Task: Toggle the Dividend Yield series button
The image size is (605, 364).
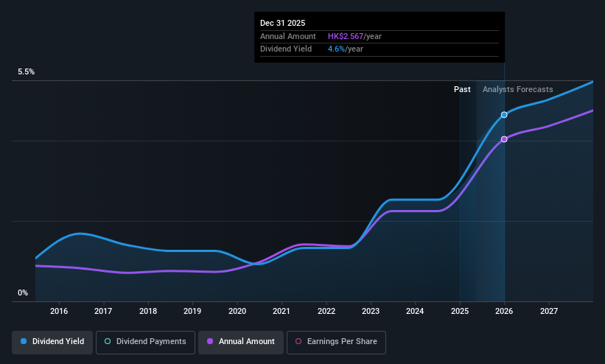Action: tap(52, 342)
